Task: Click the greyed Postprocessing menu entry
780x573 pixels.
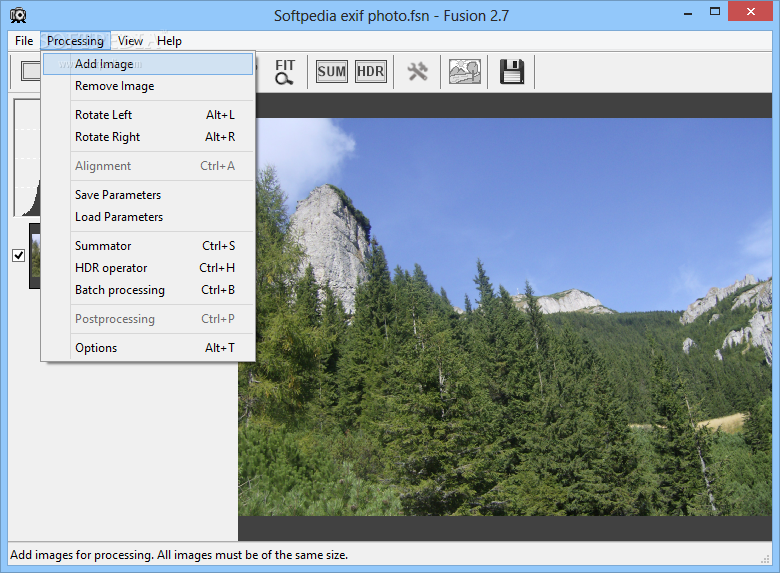Action: [x=148, y=319]
